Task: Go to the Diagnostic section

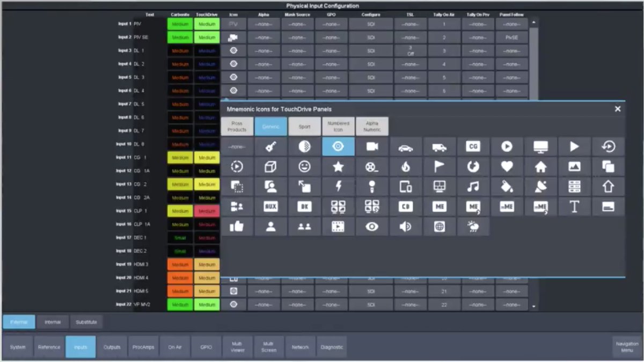Action: click(x=332, y=346)
